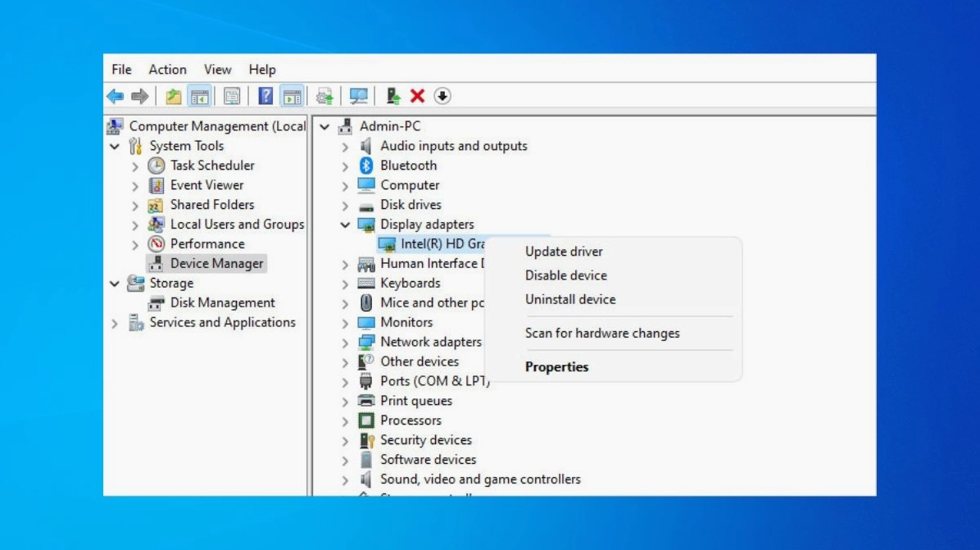Collapse the Display adapters node
Image resolution: width=980 pixels, height=550 pixels.
coord(345,224)
